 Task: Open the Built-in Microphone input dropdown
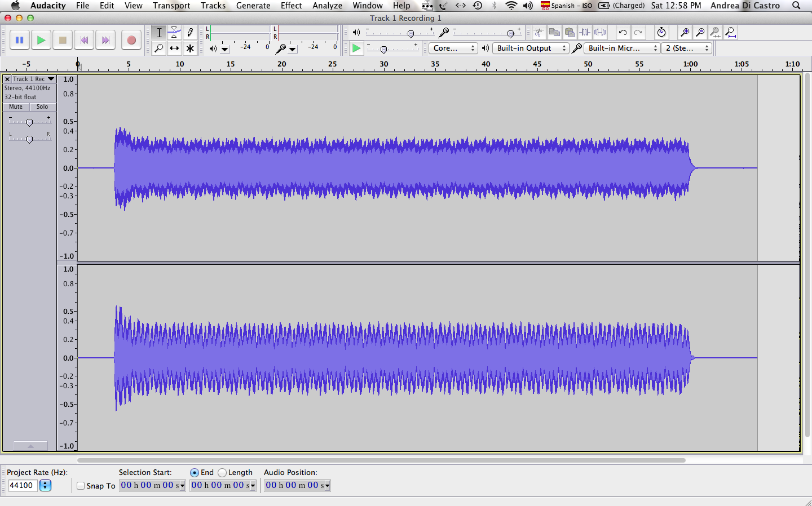(x=621, y=48)
